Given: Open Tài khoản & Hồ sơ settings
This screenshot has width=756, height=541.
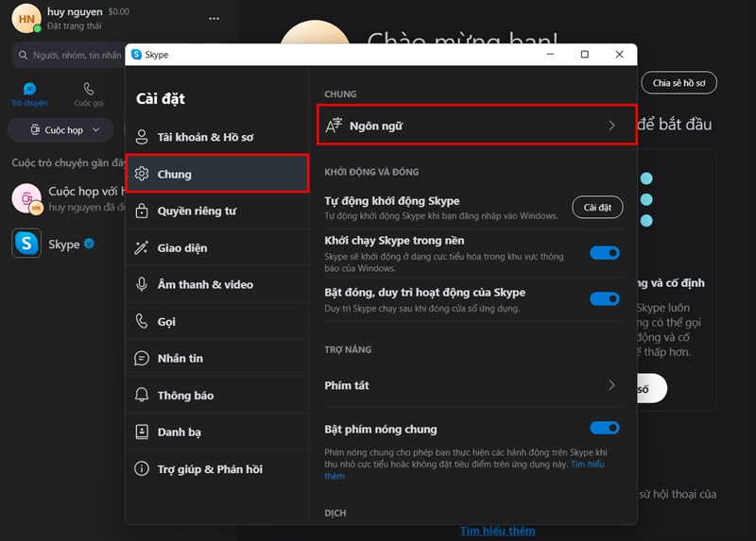Looking at the screenshot, I should (217, 137).
